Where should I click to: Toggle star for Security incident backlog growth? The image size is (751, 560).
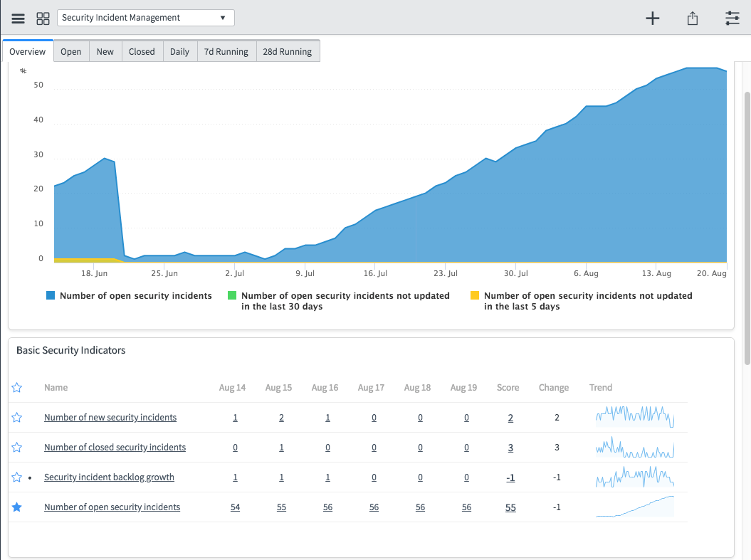point(17,477)
